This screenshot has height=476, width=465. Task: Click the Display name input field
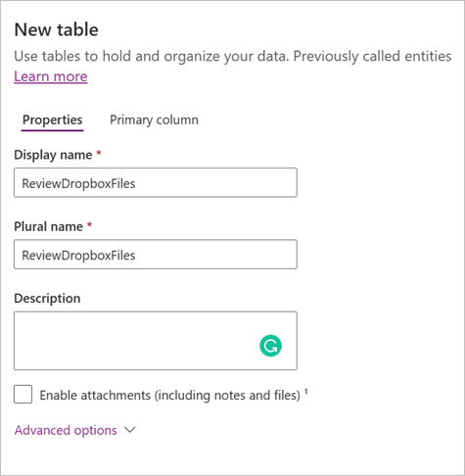point(156,182)
